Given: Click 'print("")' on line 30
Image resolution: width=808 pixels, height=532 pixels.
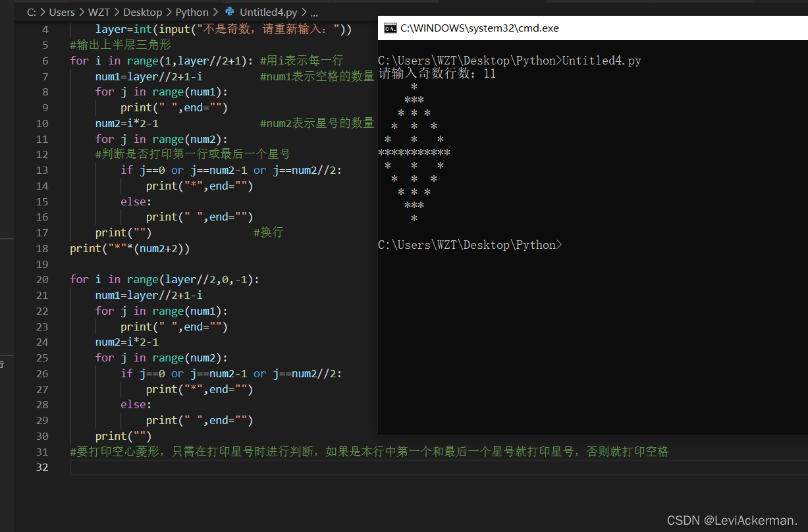Looking at the screenshot, I should [124, 436].
